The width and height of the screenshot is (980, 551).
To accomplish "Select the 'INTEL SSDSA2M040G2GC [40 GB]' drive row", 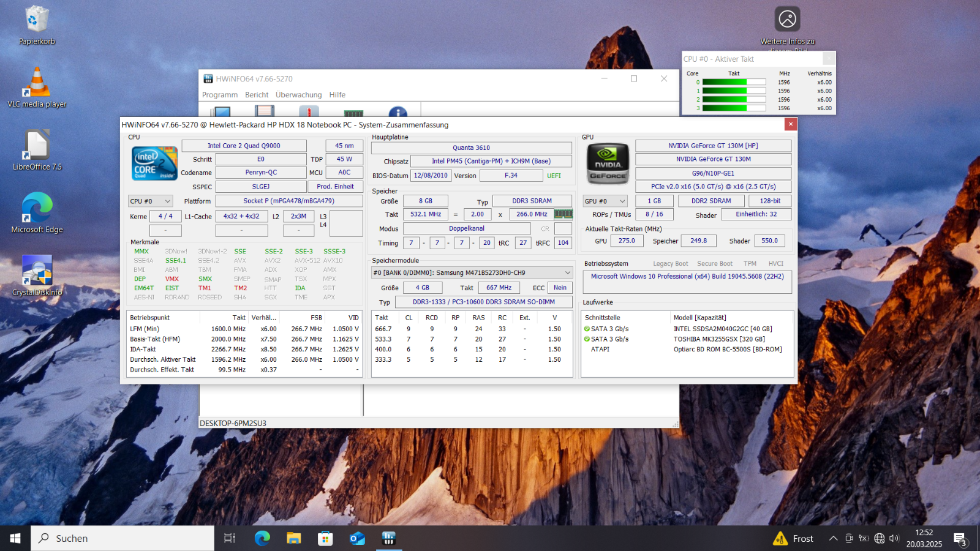I will (x=687, y=329).
